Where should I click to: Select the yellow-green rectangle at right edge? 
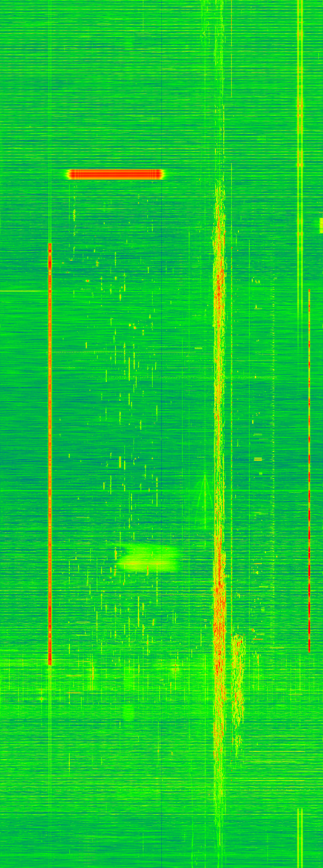pos(321,225)
